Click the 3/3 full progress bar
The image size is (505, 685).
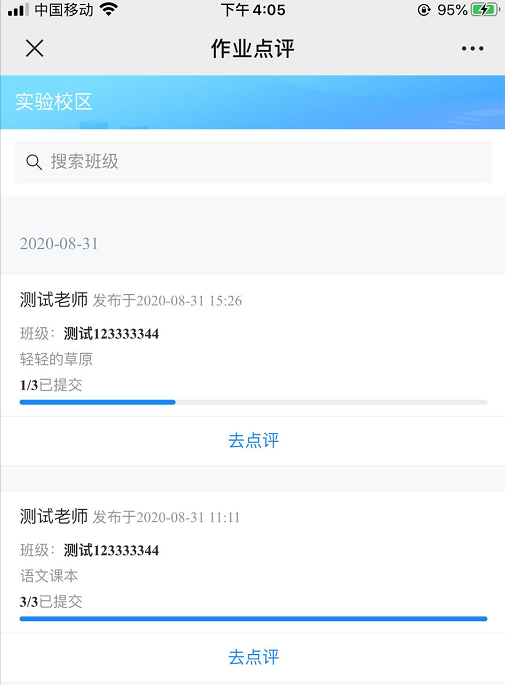(253, 619)
